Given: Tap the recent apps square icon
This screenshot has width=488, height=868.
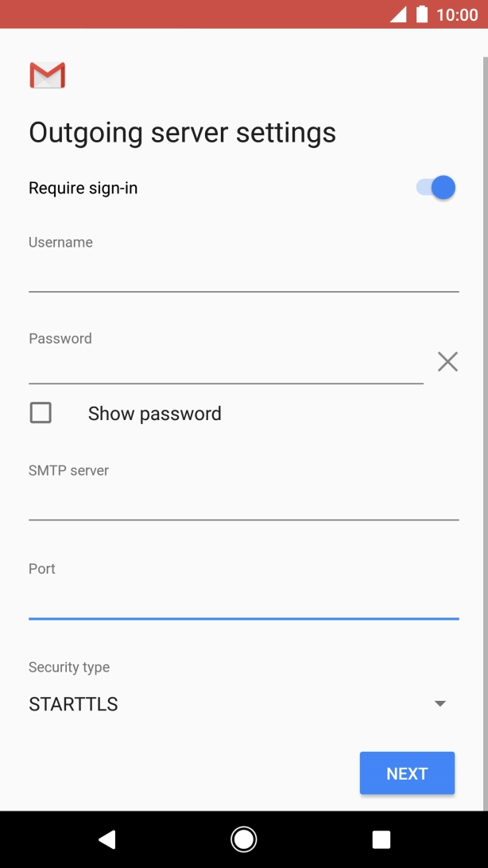Looking at the screenshot, I should [x=381, y=839].
